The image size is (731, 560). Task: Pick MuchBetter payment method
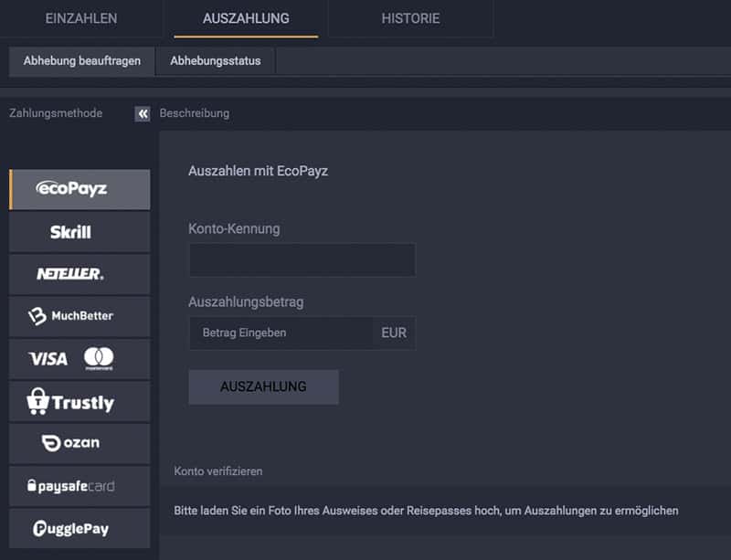coord(79,317)
